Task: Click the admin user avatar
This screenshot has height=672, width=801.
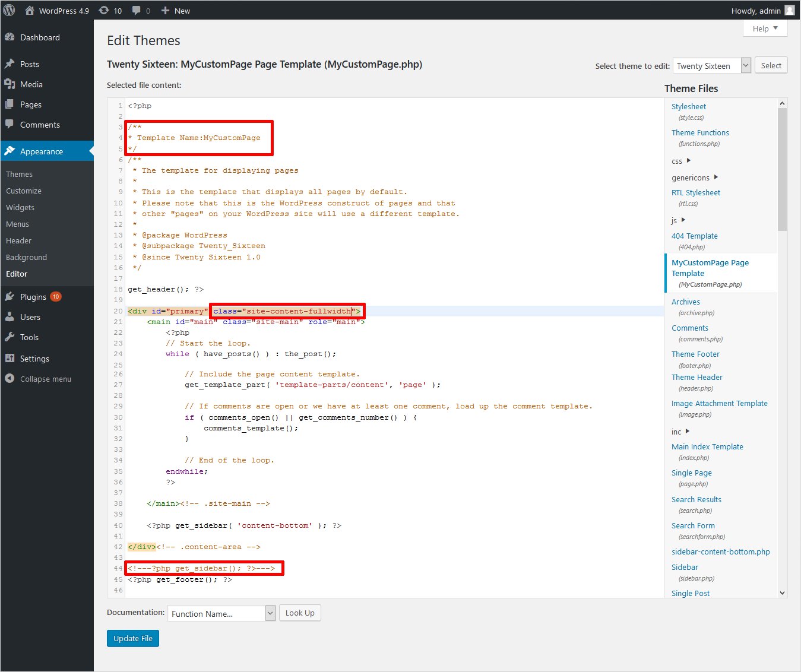Action: tap(789, 10)
